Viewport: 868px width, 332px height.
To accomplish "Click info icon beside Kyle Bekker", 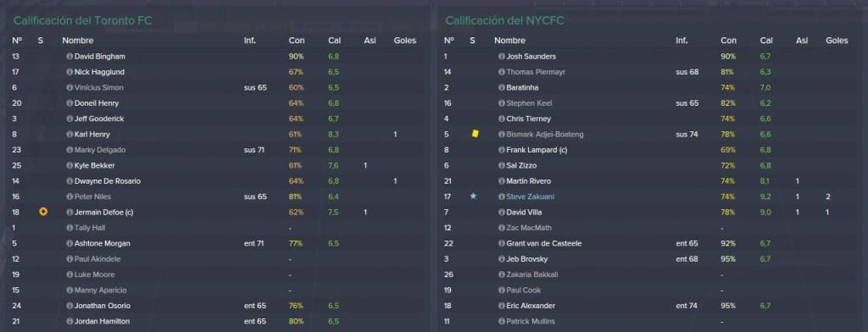I will pyautogui.click(x=70, y=165).
